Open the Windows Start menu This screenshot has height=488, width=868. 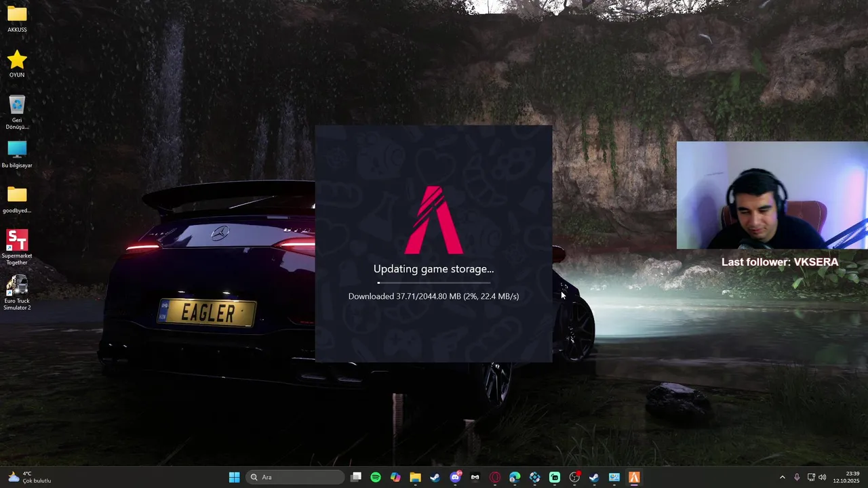(234, 477)
